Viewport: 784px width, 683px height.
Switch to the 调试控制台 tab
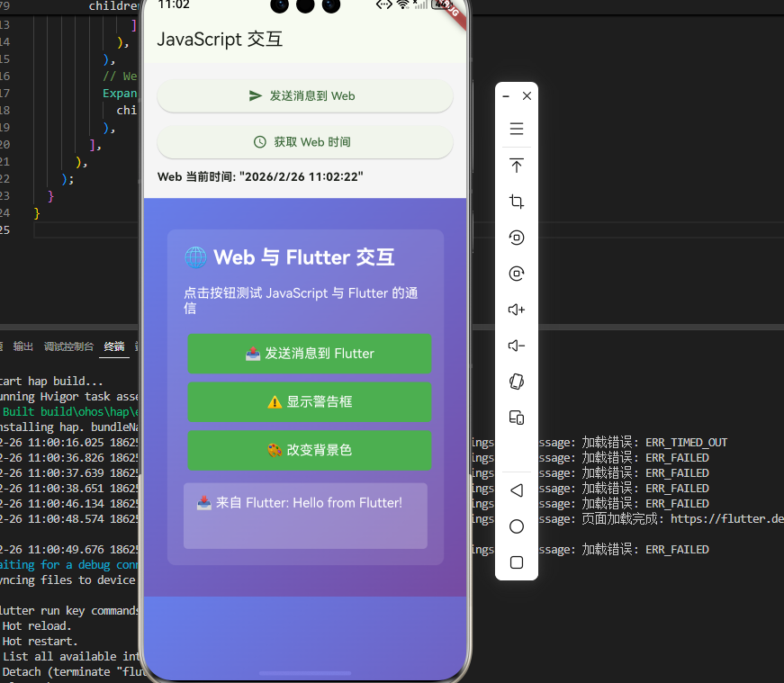pos(68,346)
